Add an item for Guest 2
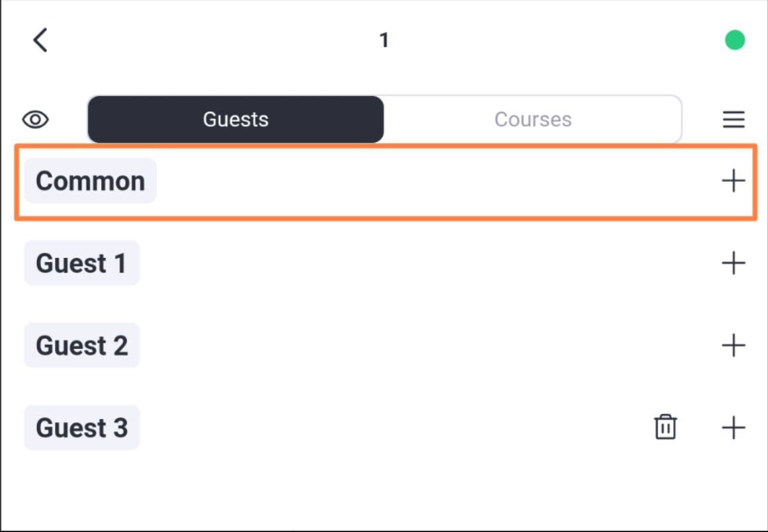 (x=733, y=345)
